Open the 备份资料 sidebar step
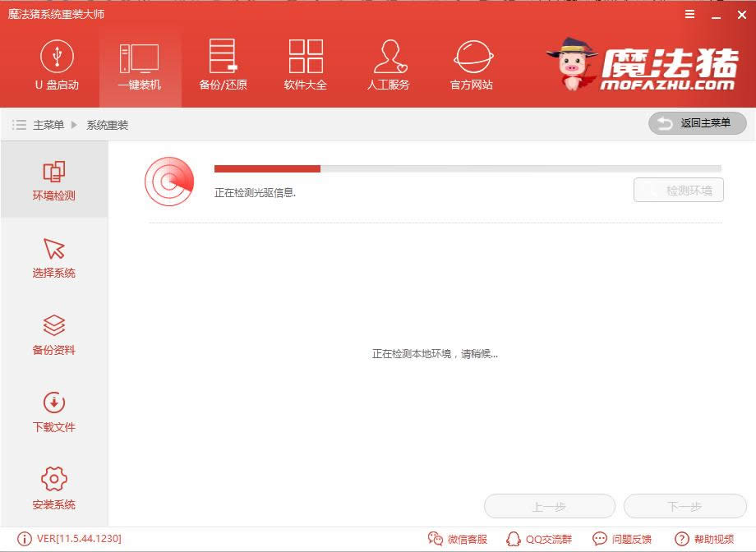The image size is (756, 552). point(54,334)
